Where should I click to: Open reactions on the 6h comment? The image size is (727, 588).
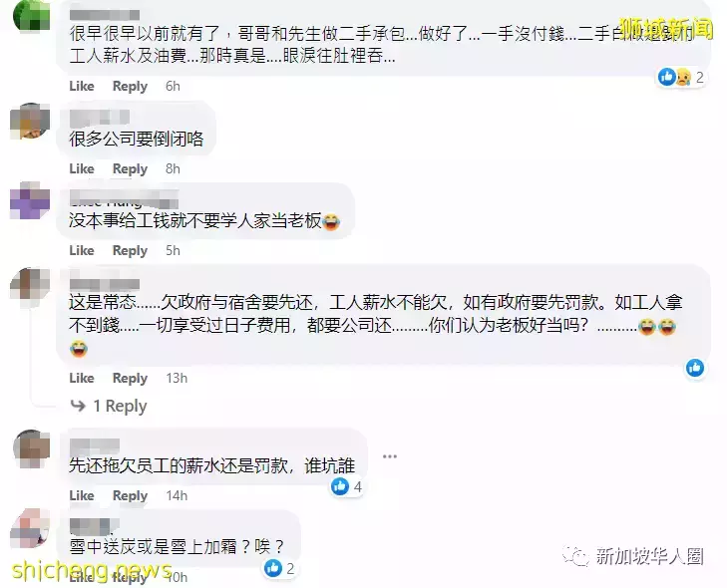pyautogui.click(x=681, y=77)
